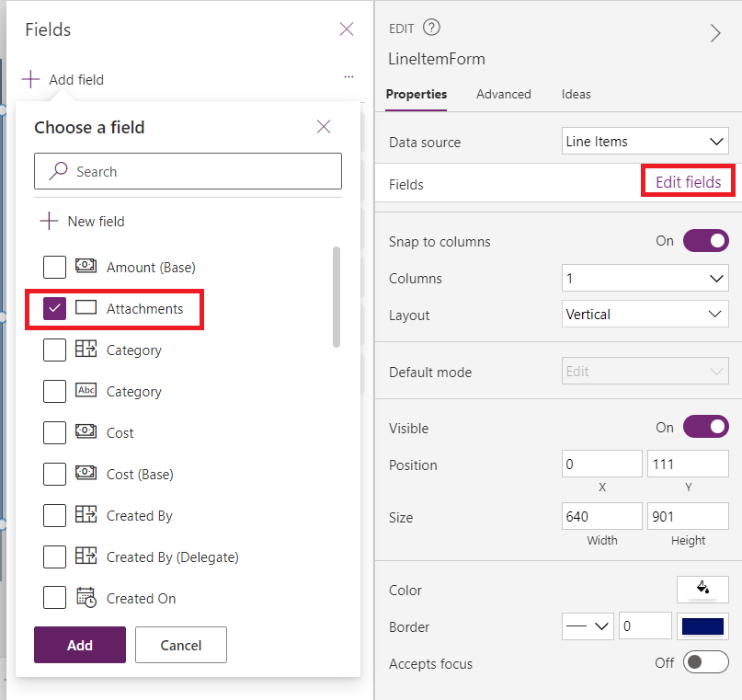Uncheck the Attachments field checkbox
Image resolution: width=742 pixels, height=700 pixels.
click(x=55, y=309)
